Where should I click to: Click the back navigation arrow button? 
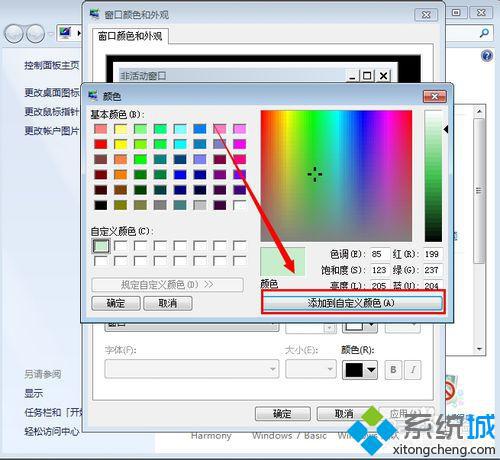[x=14, y=34]
